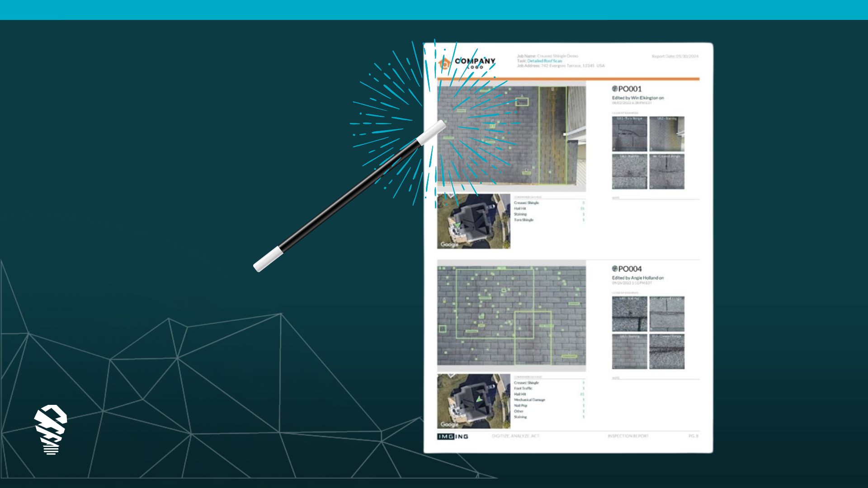Viewport: 868px width, 488px height.
Task: Click the PO004 annotated roof image
Action: (511, 315)
